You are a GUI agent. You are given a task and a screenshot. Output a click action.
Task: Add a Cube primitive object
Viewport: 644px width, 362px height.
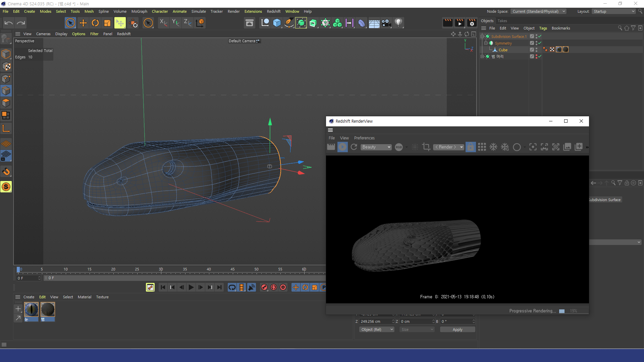(x=277, y=23)
